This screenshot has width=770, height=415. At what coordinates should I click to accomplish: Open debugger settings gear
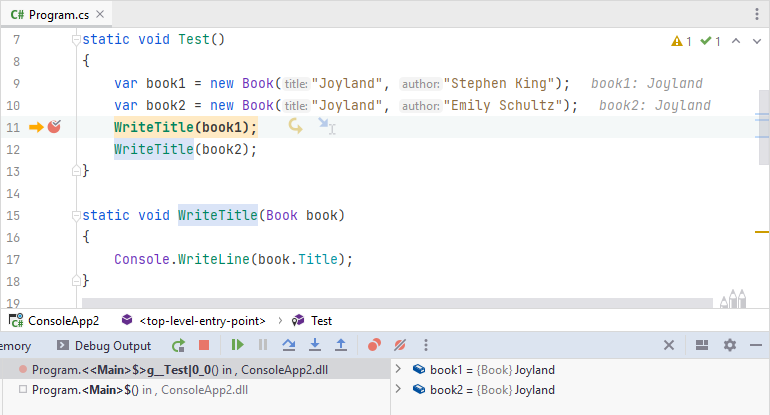(x=730, y=345)
